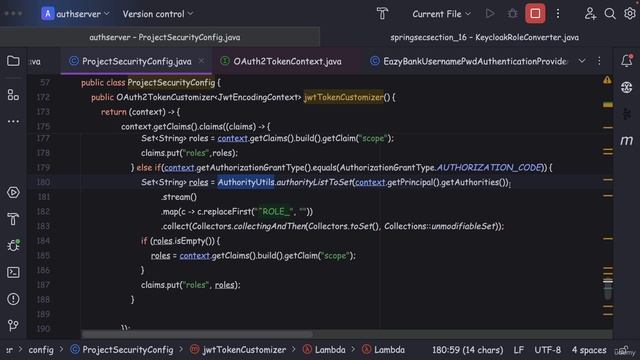640x360 pixels.
Task: Open editor tab options dots menu
Action: 599,61
